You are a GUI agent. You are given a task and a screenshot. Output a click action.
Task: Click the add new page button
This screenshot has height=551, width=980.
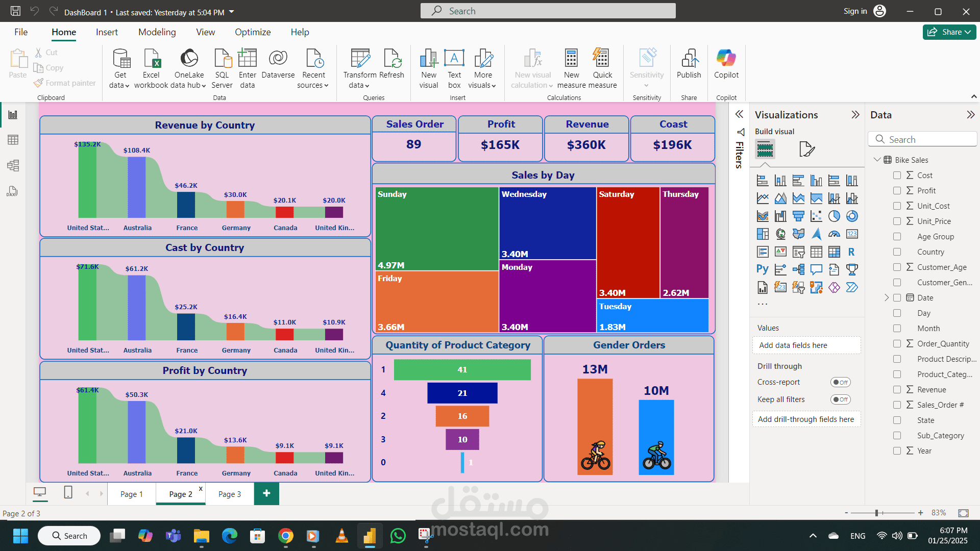coord(266,493)
